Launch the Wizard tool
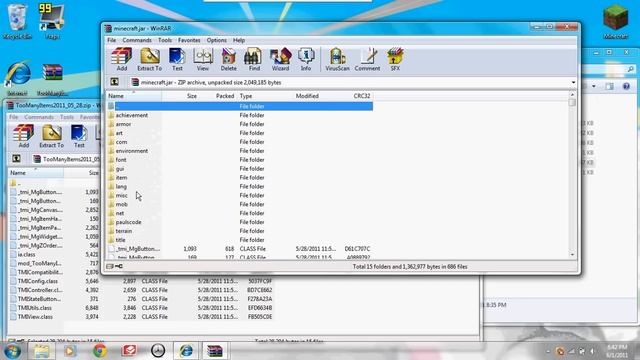This screenshot has height=360, width=640. click(280, 59)
